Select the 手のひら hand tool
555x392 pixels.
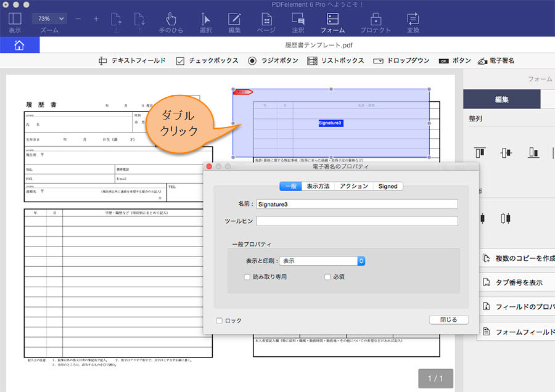pyautogui.click(x=171, y=22)
